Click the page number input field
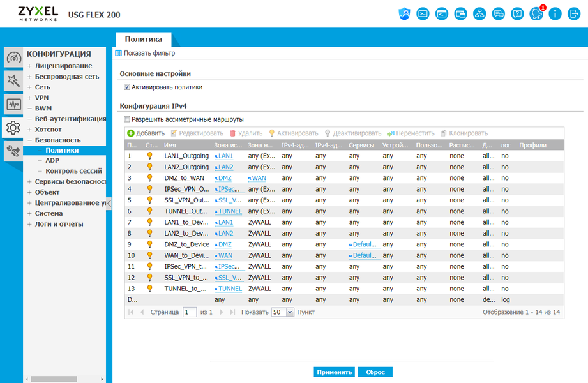The height and width of the screenshot is (383, 588). [x=190, y=312]
